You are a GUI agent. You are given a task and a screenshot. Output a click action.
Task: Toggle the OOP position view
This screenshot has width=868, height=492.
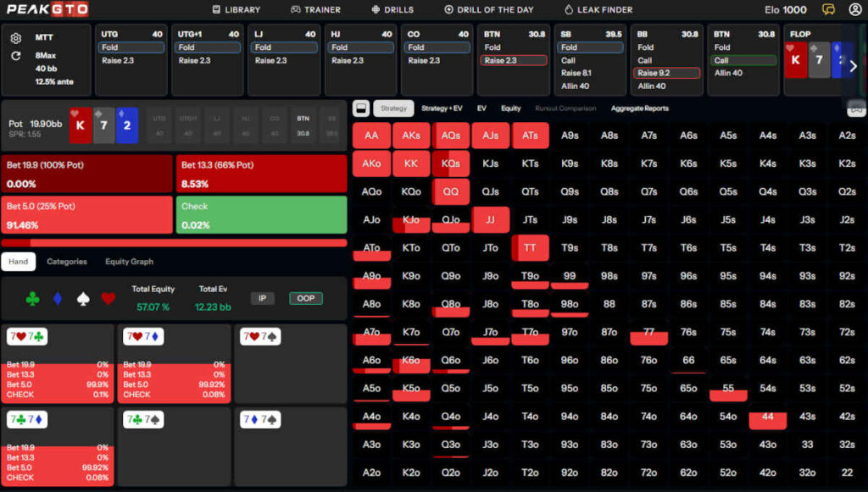(x=305, y=298)
